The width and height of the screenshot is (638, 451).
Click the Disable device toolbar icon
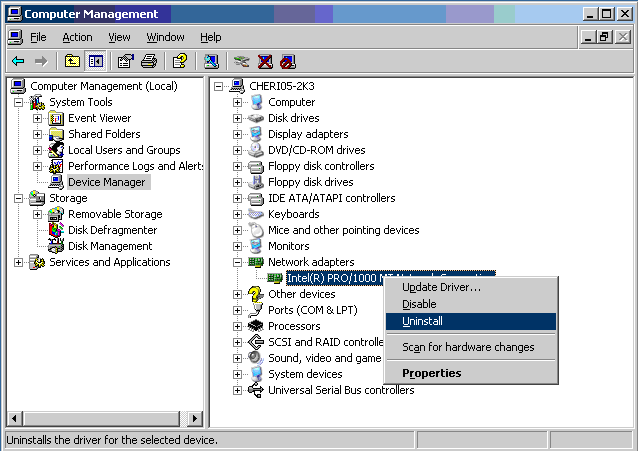tap(288, 61)
